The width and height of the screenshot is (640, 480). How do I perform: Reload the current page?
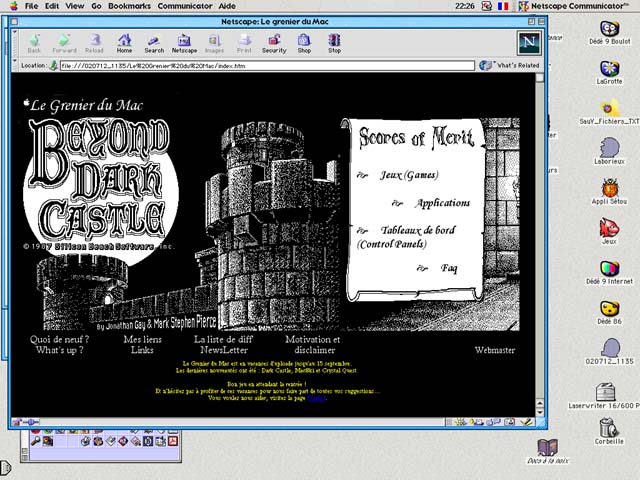pyautogui.click(x=94, y=43)
